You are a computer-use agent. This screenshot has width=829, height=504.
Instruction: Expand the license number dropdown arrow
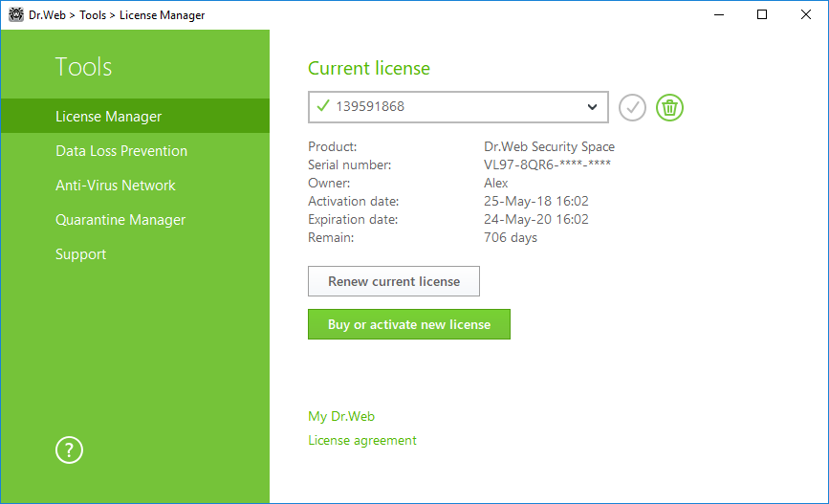point(592,107)
